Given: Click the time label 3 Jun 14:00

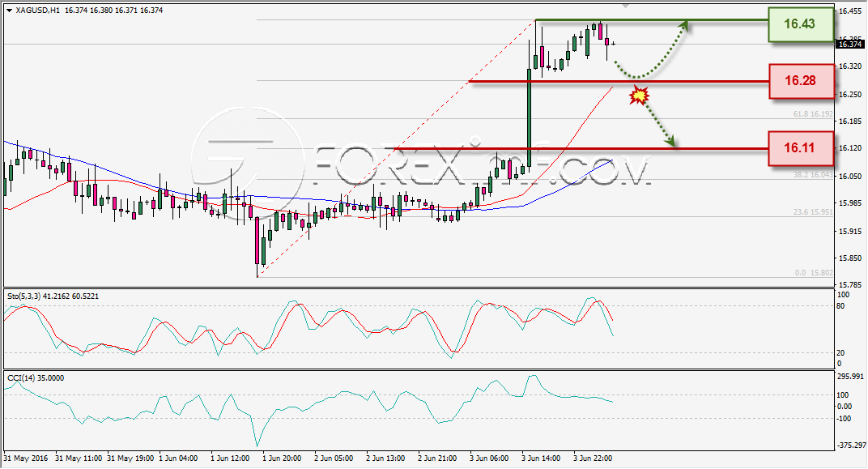Looking at the screenshot, I should tap(541, 458).
